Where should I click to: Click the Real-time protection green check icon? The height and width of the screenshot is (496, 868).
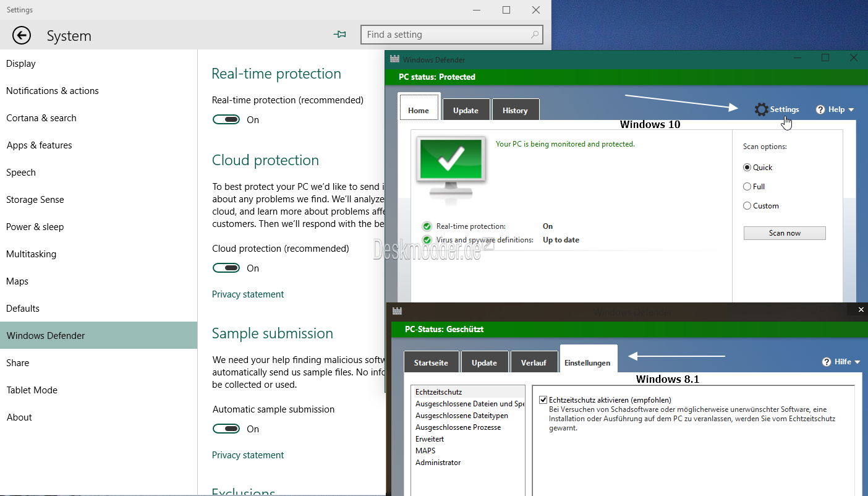click(427, 226)
